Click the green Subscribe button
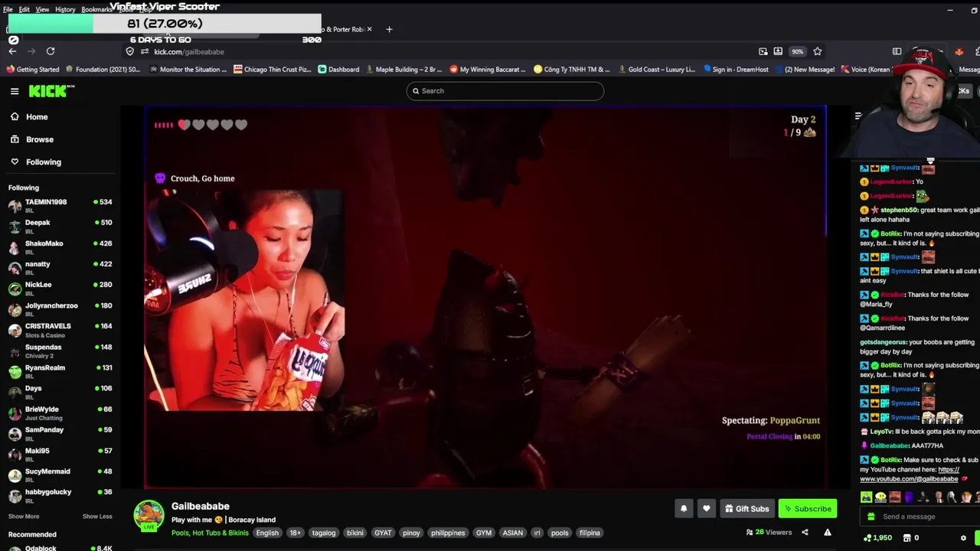Screen dimensions: 980x551 (808, 509)
